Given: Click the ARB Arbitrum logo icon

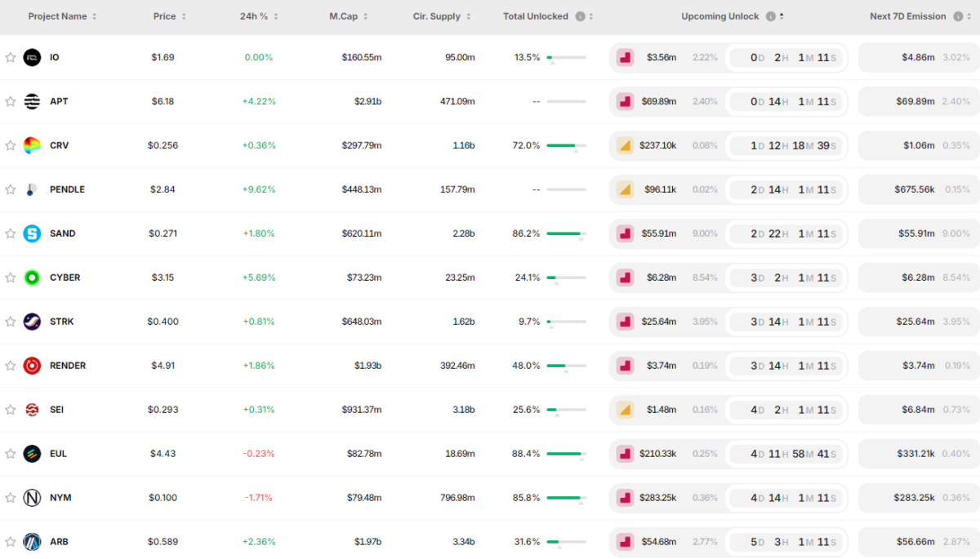Looking at the screenshot, I should 32,542.
